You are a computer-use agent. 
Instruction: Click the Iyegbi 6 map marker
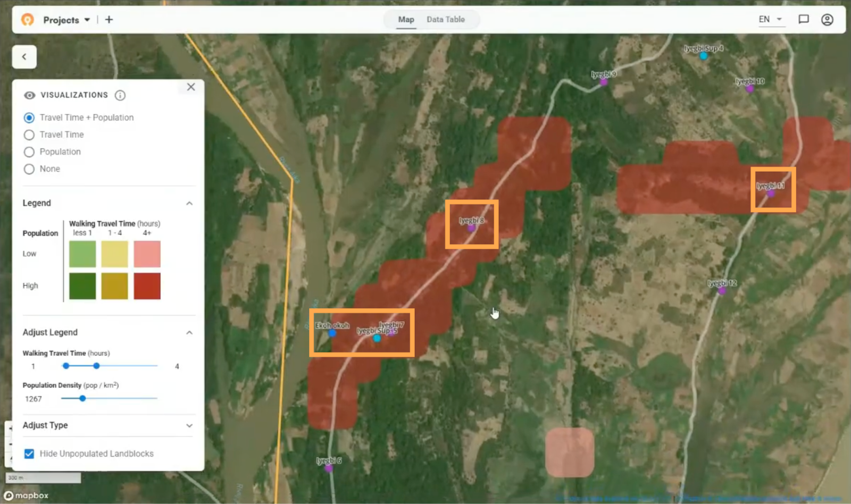tap(329, 468)
